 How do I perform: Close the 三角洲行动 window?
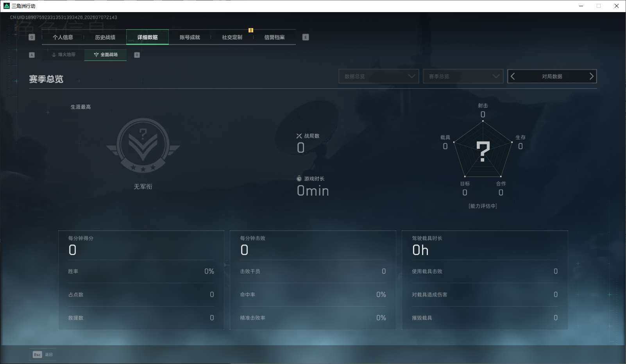click(617, 6)
